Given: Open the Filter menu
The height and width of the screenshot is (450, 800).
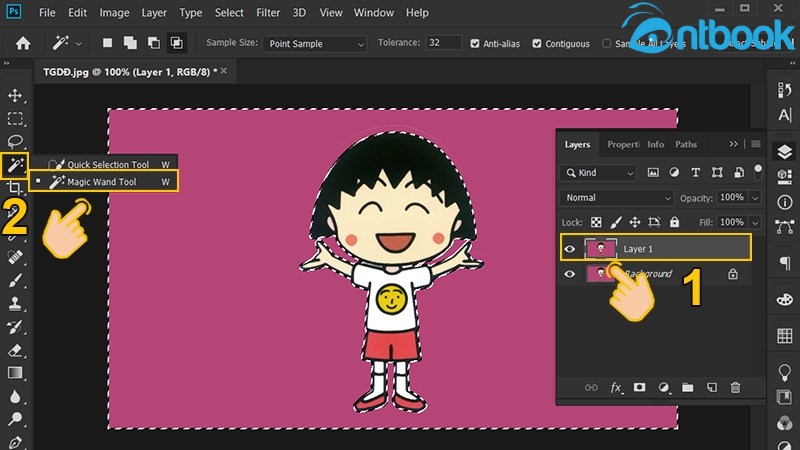Looking at the screenshot, I should click(x=268, y=13).
